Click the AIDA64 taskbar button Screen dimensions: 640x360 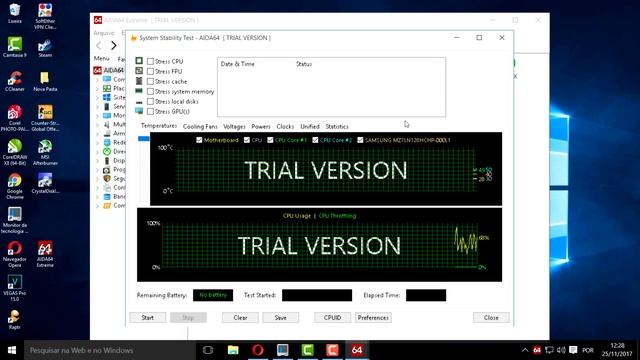[x=357, y=350]
